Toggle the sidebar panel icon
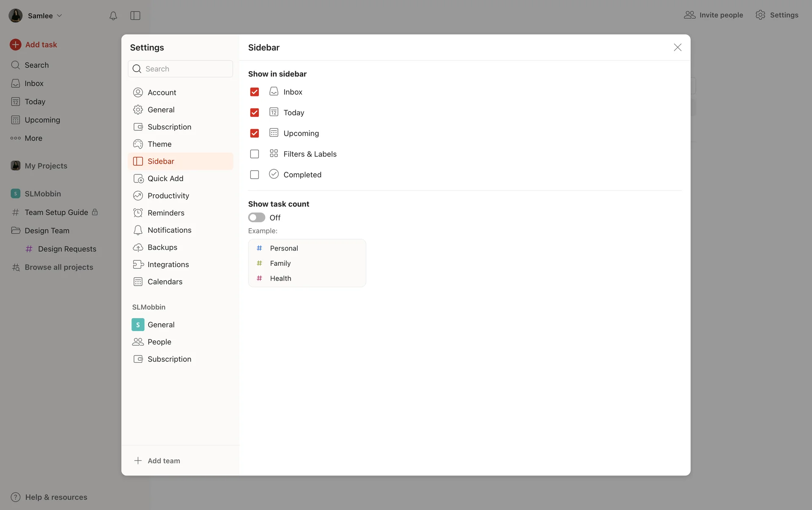Image resolution: width=812 pixels, height=510 pixels. 135,16
